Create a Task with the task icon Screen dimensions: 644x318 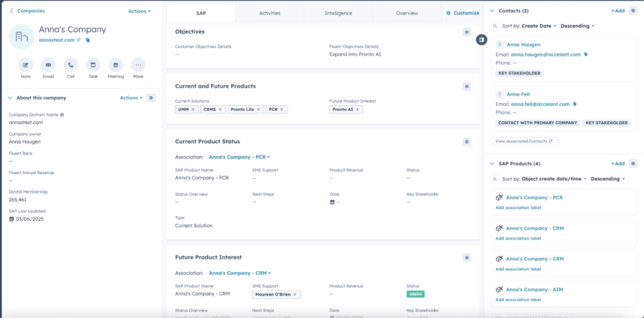click(x=93, y=65)
